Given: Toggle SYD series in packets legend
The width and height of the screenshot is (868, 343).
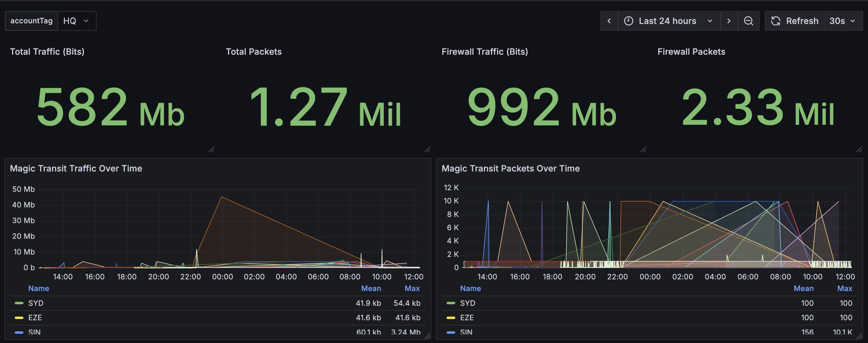Looking at the screenshot, I should coord(468,303).
